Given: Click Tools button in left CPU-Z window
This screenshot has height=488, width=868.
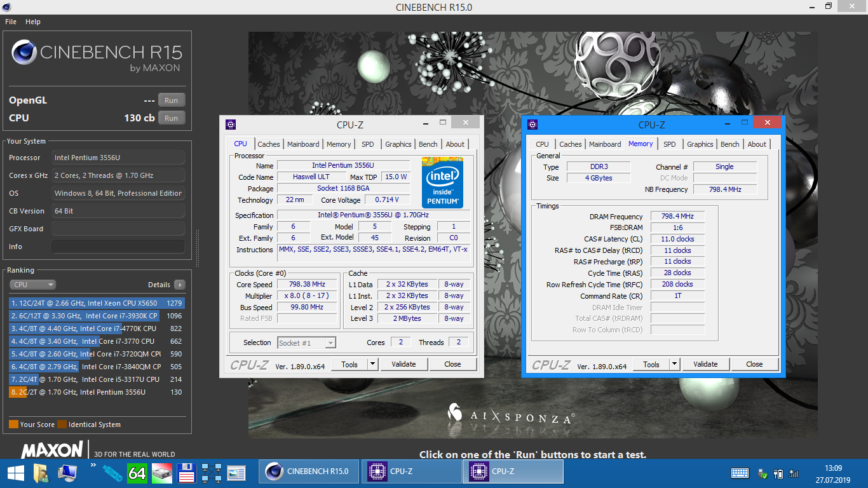Looking at the screenshot, I should click(x=349, y=364).
